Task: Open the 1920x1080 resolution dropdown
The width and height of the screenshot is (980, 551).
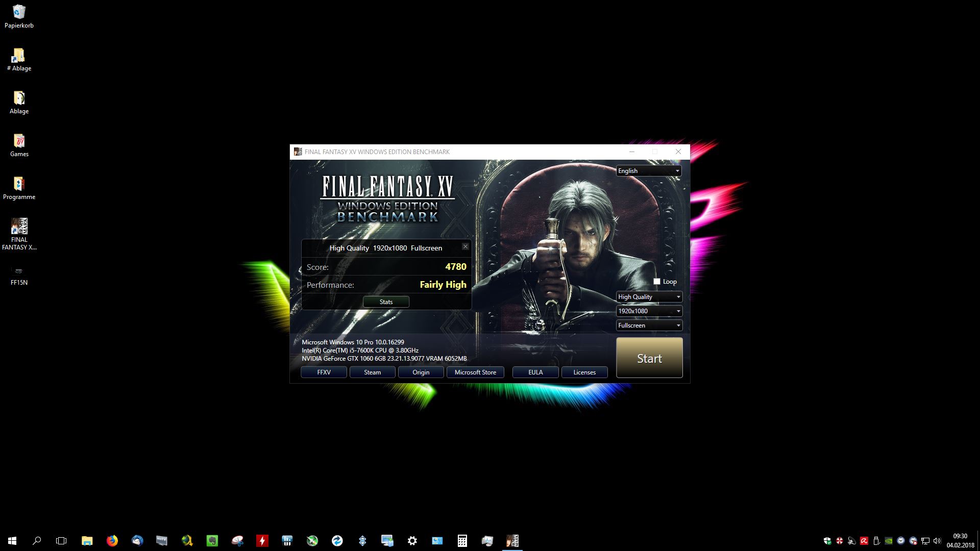Action: tap(649, 311)
